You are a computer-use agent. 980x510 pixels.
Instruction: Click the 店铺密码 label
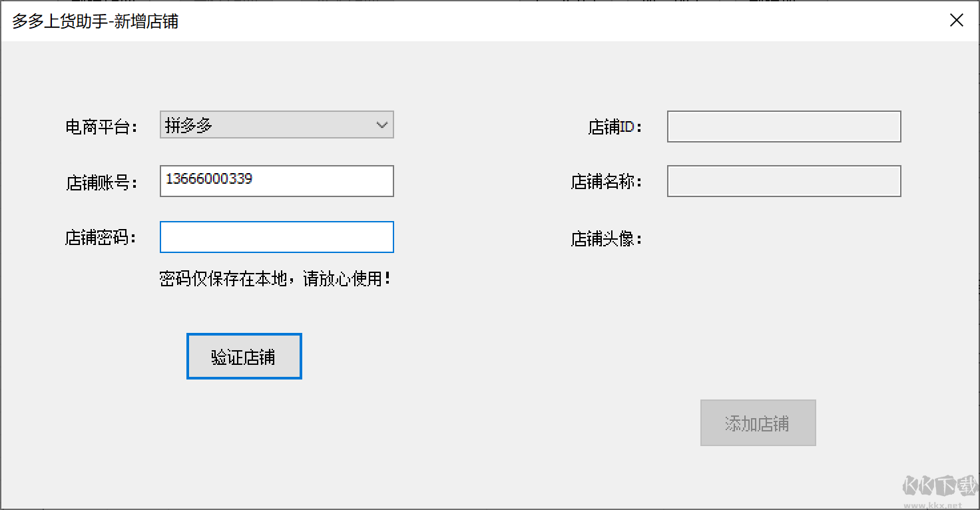coord(101,238)
